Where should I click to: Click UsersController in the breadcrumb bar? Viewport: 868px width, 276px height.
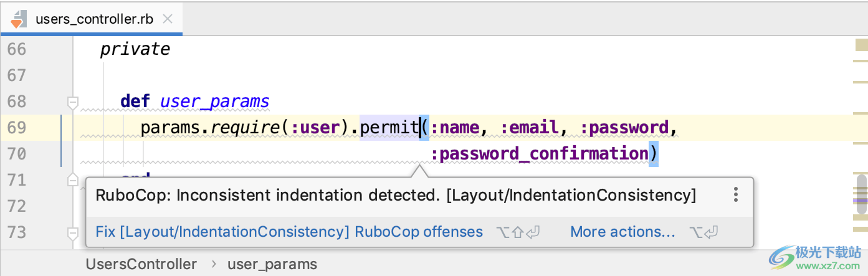point(141,264)
